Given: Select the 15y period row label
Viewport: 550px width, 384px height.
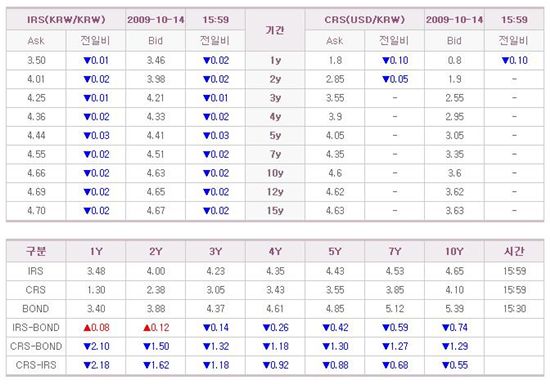Looking at the screenshot, I should click(x=275, y=210).
